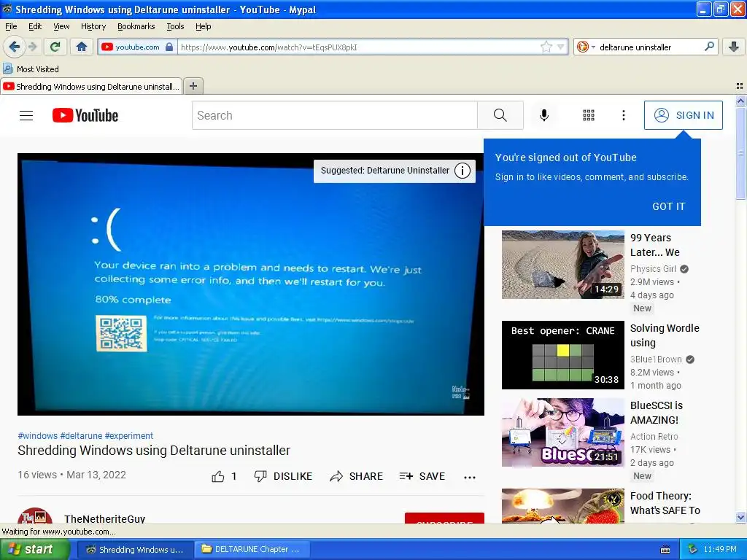Image resolution: width=747 pixels, height=560 pixels.
Task: Click the 3Blue1Brown channel name
Action: click(x=656, y=359)
